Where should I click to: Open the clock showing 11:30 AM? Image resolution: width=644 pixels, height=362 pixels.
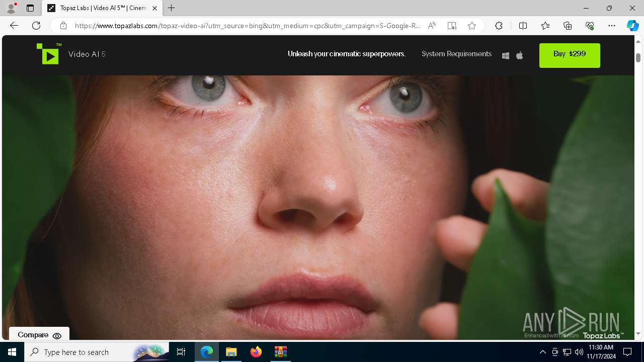pyautogui.click(x=601, y=352)
